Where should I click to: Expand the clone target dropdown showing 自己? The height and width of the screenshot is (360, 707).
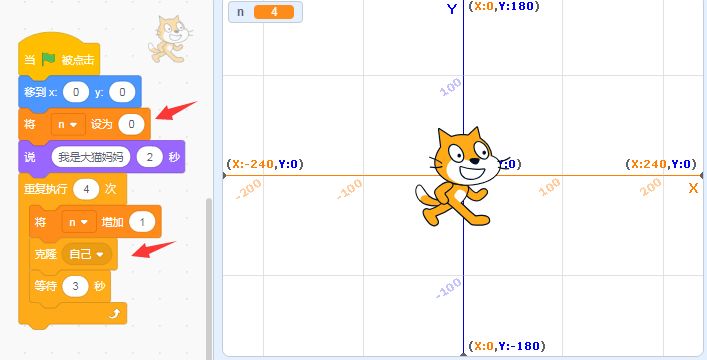[x=87, y=254]
